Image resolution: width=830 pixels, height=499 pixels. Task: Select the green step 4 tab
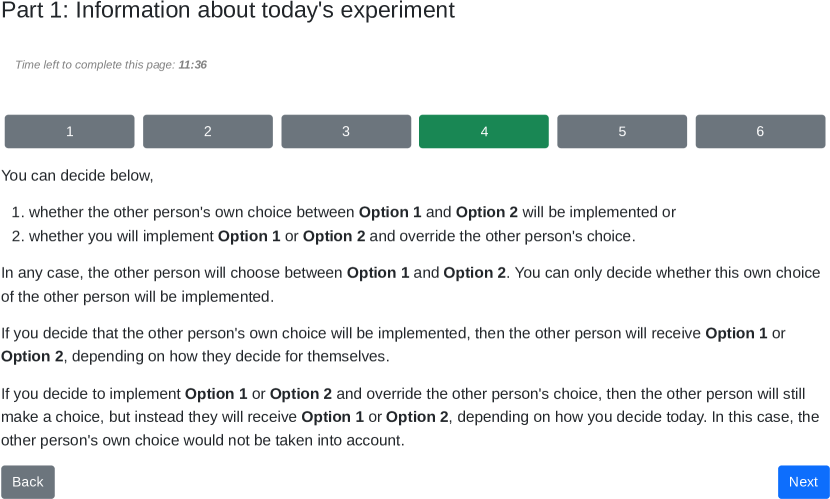[x=484, y=131]
